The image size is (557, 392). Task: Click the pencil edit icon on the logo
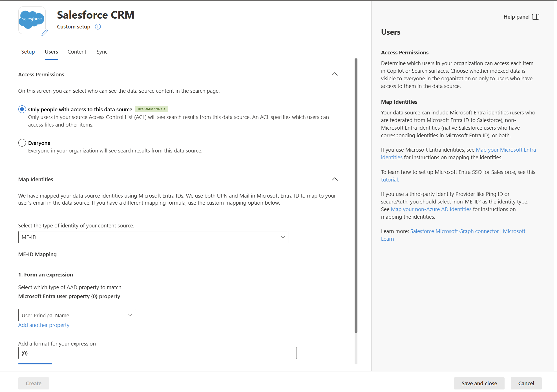click(x=45, y=33)
